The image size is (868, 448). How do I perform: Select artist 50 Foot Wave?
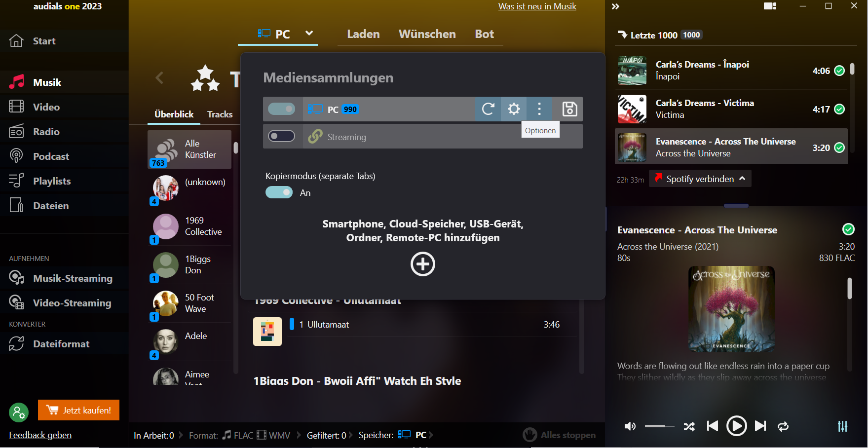(189, 303)
